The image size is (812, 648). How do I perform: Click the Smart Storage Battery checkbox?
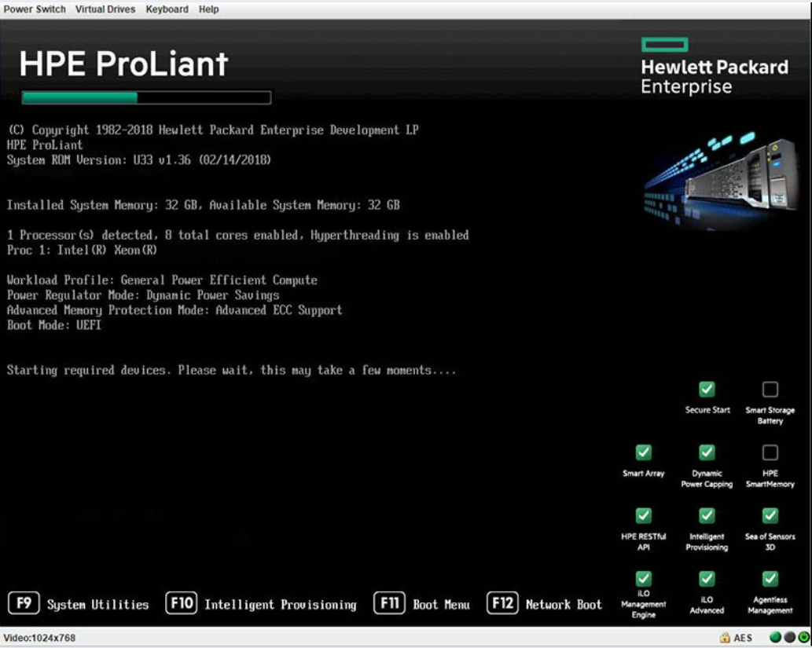[x=770, y=390]
